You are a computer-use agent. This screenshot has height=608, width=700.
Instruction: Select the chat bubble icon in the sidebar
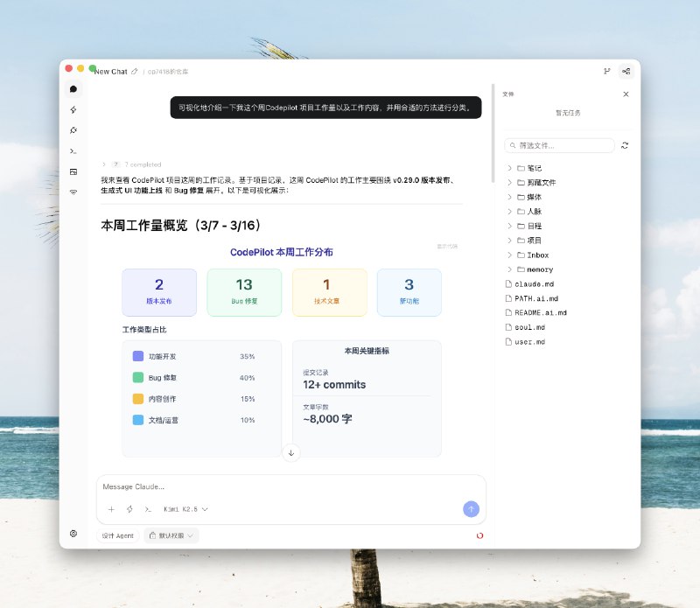[73, 89]
